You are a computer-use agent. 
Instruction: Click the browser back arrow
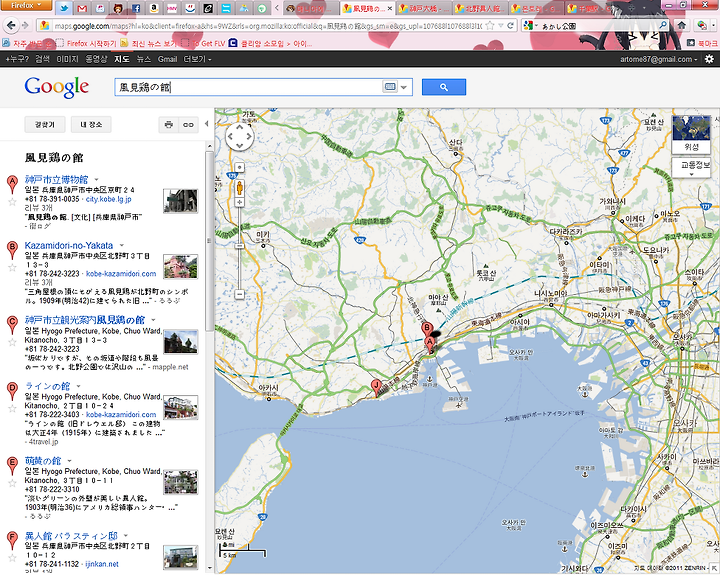pos(11,25)
